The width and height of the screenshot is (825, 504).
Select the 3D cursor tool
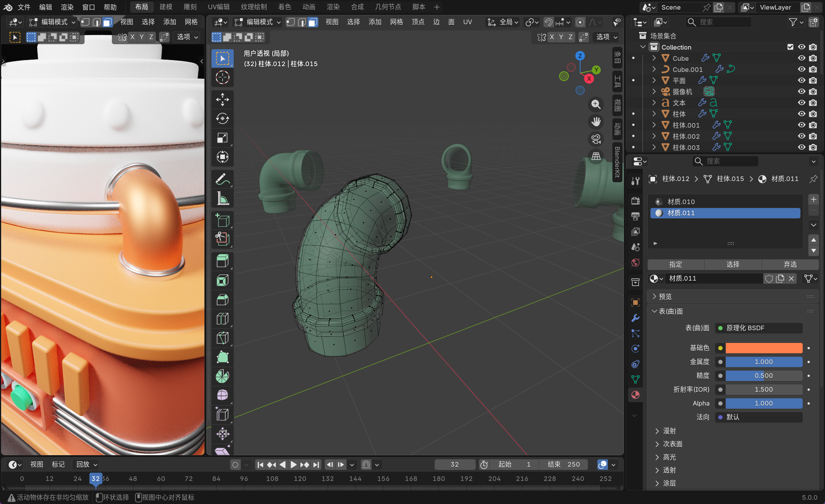(222, 78)
